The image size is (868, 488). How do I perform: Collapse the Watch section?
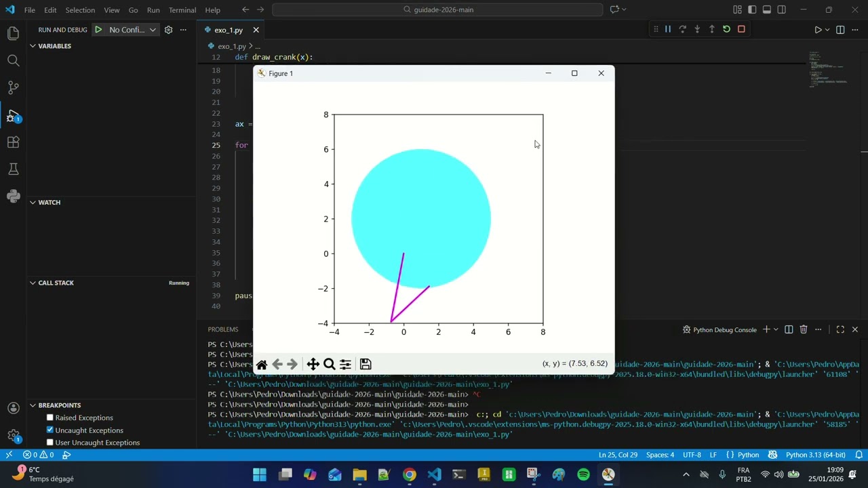click(33, 203)
